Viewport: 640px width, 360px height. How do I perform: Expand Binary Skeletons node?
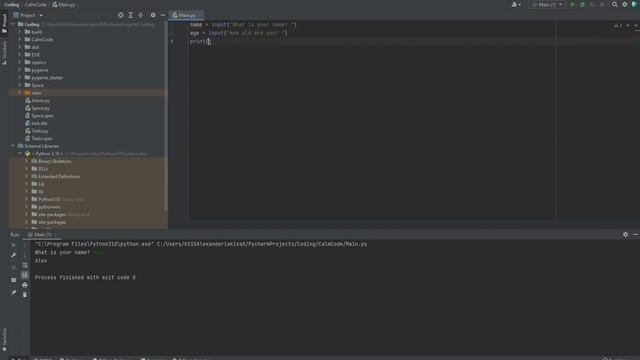[27, 161]
